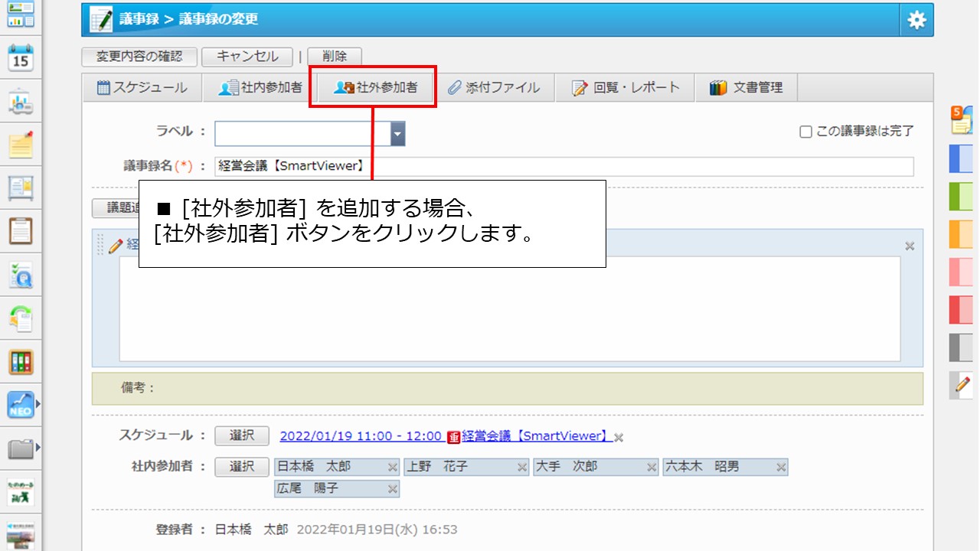Viewport: 980px width, 551px height.
Task: Open the green figure banner icon in sidebar
Action: coord(21,492)
